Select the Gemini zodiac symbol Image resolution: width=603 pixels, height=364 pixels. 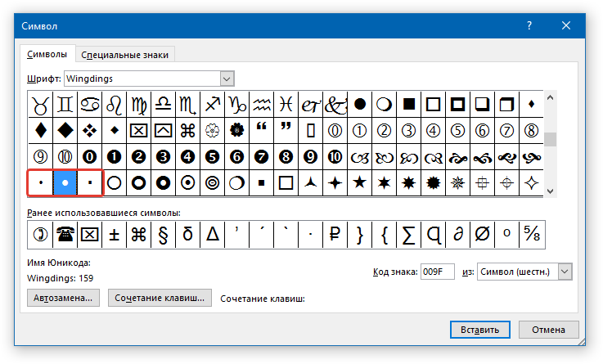point(65,105)
